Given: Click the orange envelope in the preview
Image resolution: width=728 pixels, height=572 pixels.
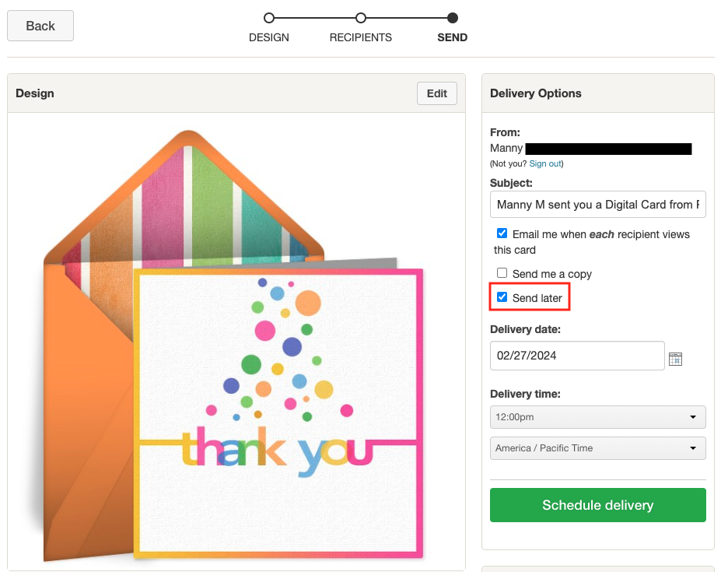Looking at the screenshot, I should tap(86, 405).
